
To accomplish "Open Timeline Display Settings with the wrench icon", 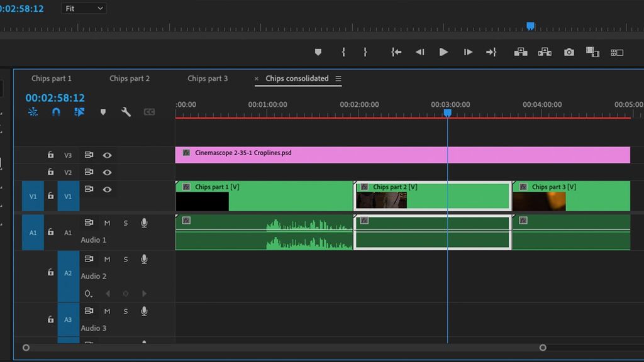I will tap(126, 111).
